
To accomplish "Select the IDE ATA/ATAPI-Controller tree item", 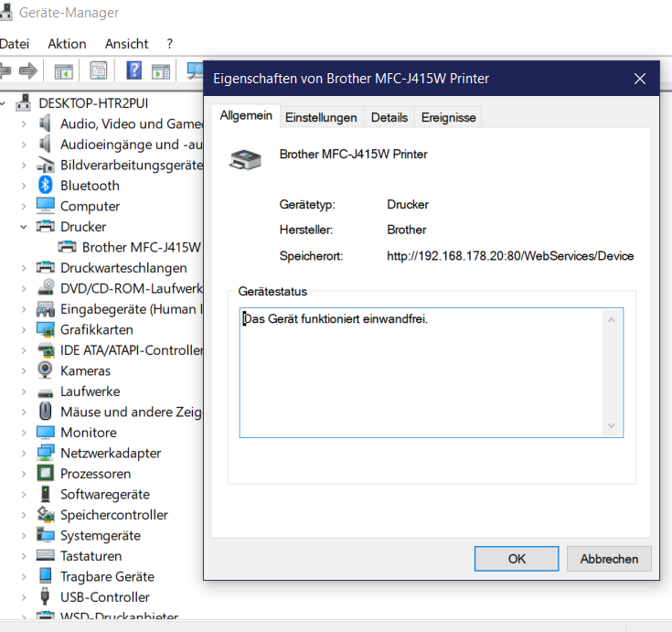I will 131,350.
